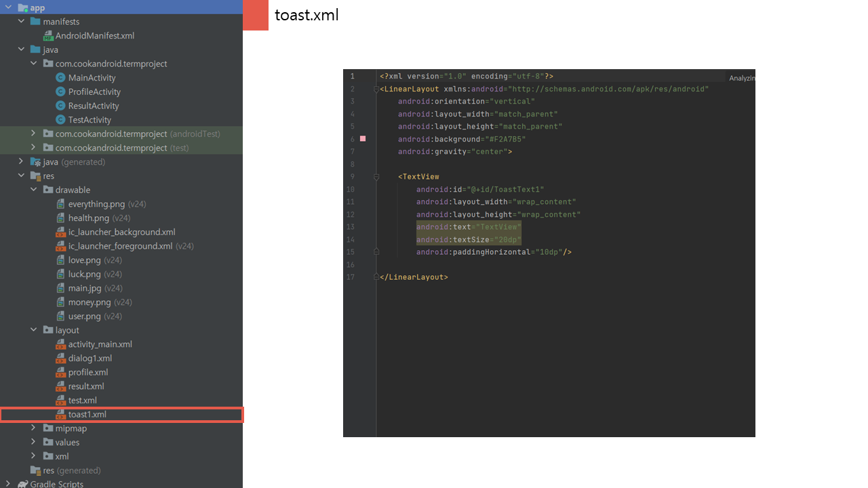This screenshot has width=868, height=488.
Task: Open activity_main.xml layout
Action: 100,344
